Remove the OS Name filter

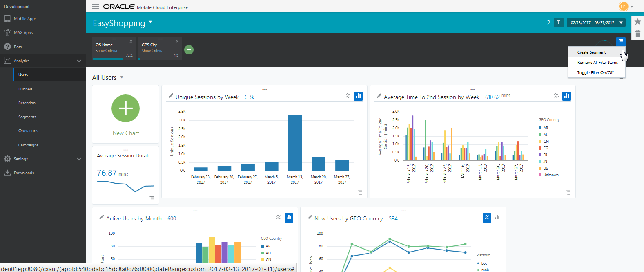pos(131,41)
